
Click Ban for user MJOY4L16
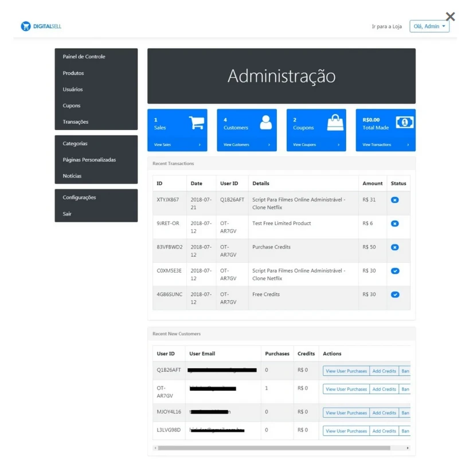coord(405,413)
